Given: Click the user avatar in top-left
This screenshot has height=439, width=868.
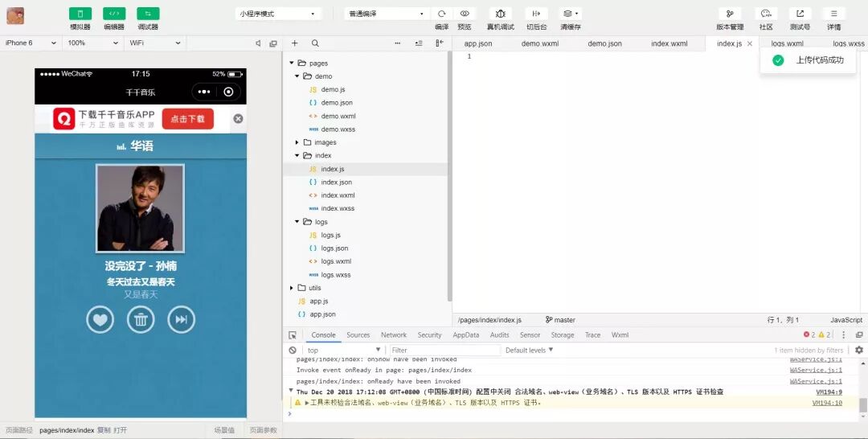Looking at the screenshot, I should point(15,15).
